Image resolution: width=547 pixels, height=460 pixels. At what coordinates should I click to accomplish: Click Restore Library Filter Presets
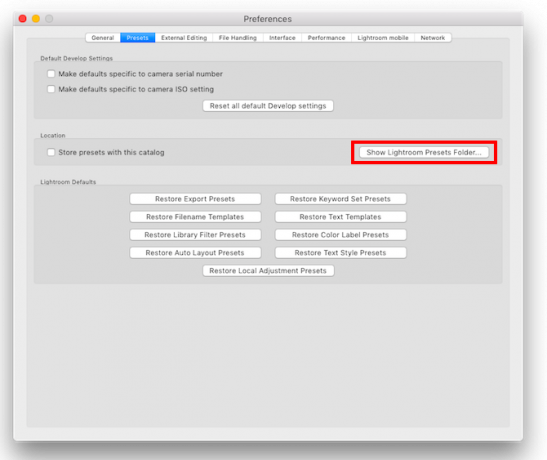pyautogui.click(x=195, y=235)
